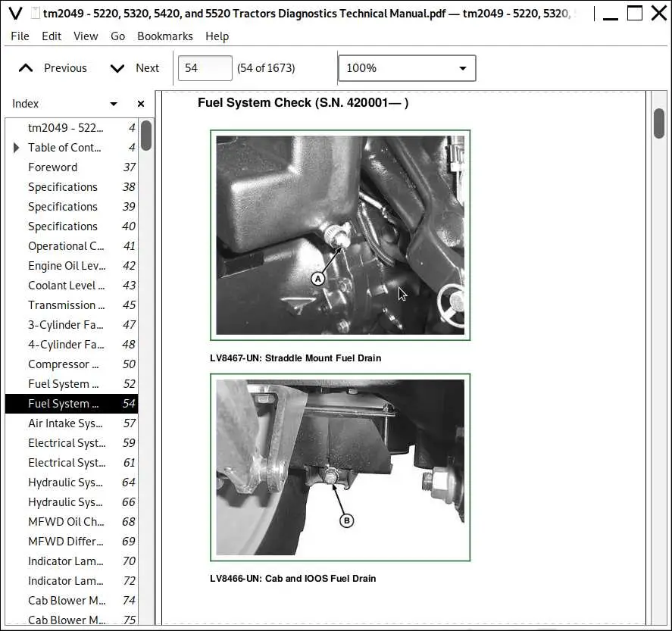Open the Cab Blower M... entry on page 75
The image size is (672, 631).
click(71, 620)
